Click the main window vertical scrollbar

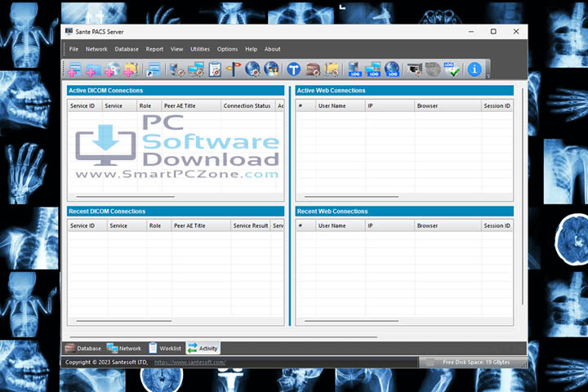[x=523, y=196]
